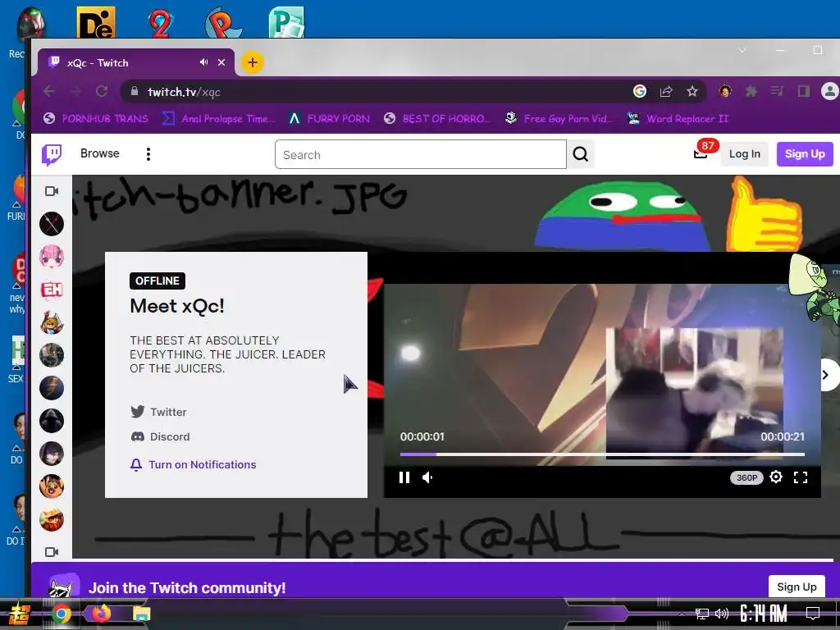Click the video progress seek bar
The width and height of the screenshot is (840, 630).
pos(602,454)
